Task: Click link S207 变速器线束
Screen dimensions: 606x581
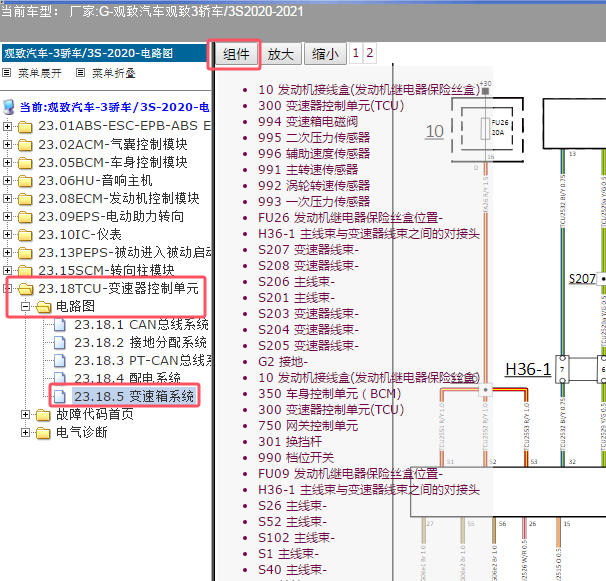Action: point(308,250)
